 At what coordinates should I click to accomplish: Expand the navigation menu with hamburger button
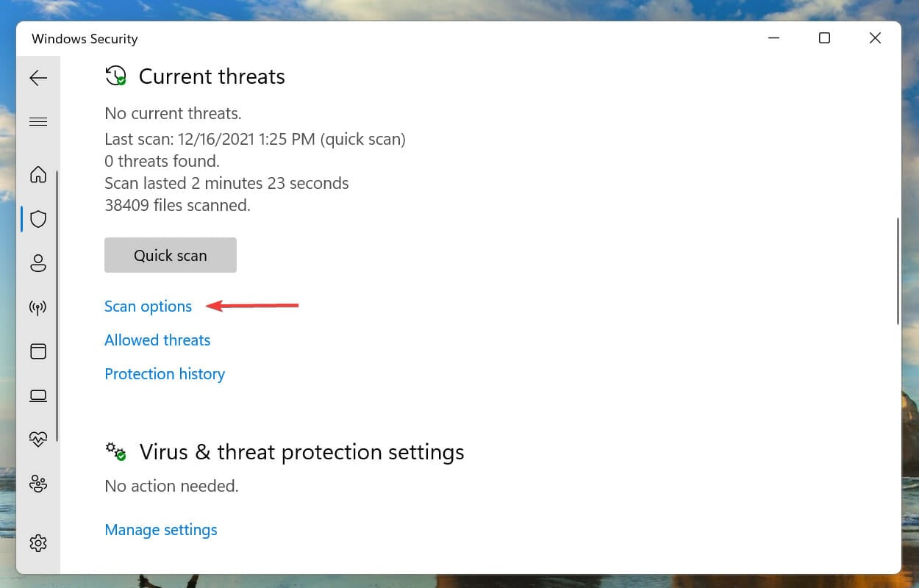click(38, 121)
